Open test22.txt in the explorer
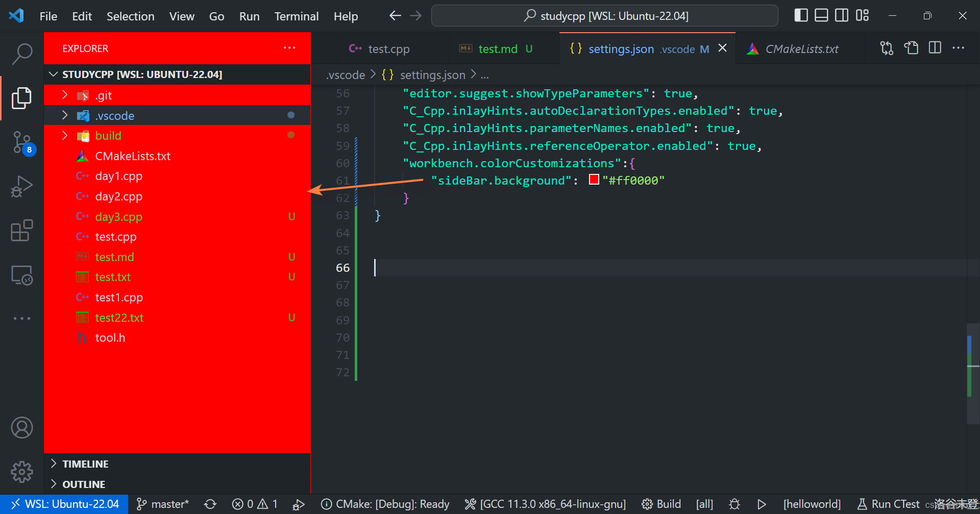This screenshot has height=514, width=980. pyautogui.click(x=177, y=318)
